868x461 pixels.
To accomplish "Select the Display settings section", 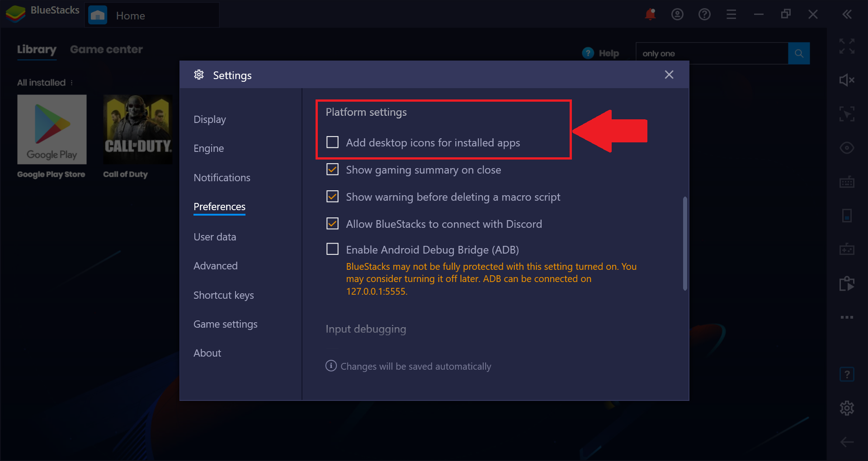I will click(x=210, y=119).
